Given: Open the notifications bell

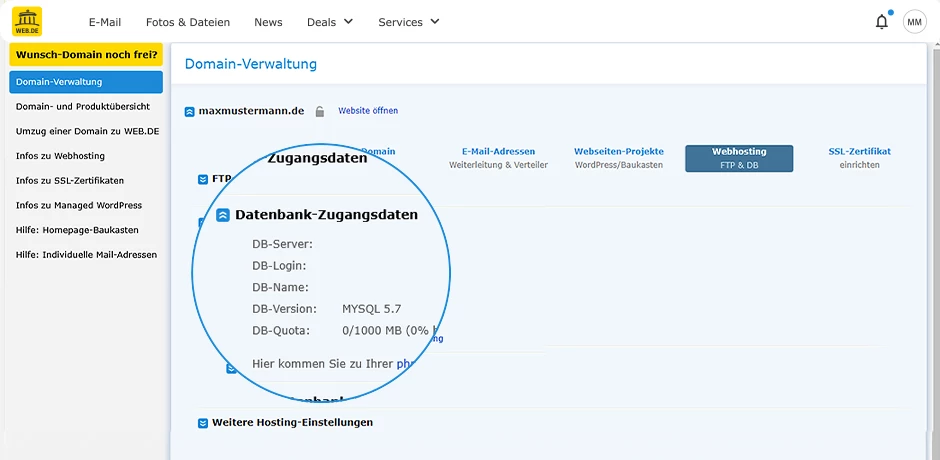Looking at the screenshot, I should pyautogui.click(x=882, y=22).
